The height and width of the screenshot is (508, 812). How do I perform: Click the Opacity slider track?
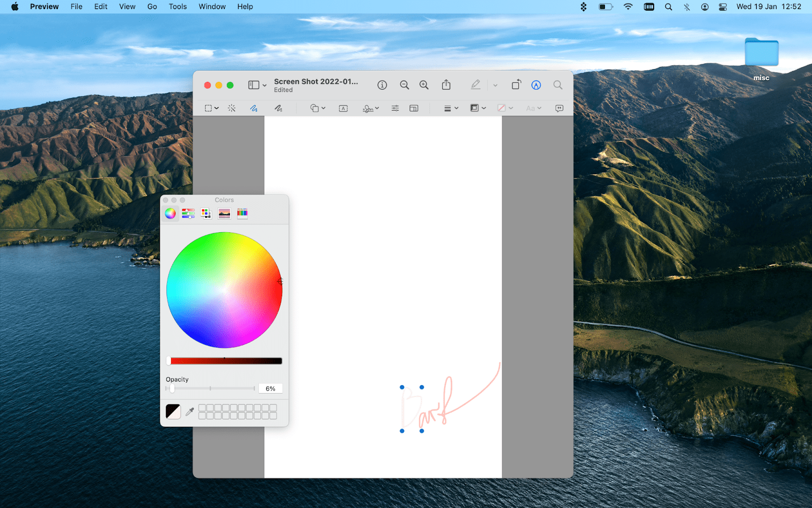point(211,389)
